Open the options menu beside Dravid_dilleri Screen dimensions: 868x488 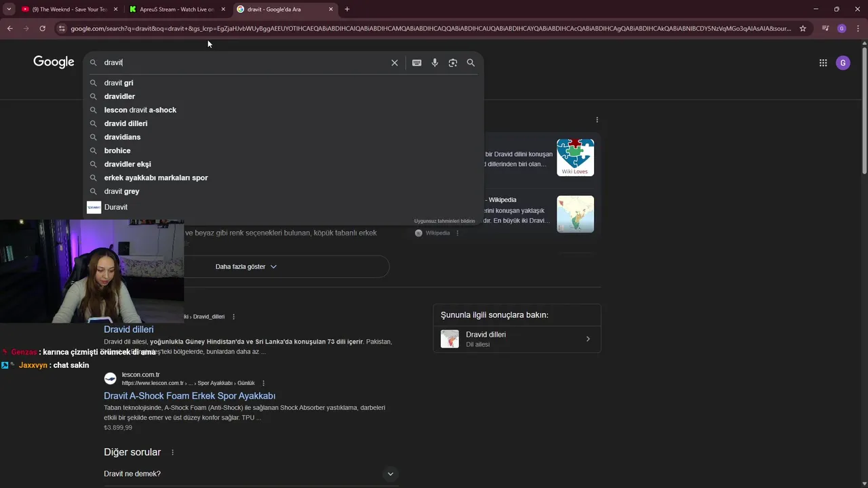(233, 317)
